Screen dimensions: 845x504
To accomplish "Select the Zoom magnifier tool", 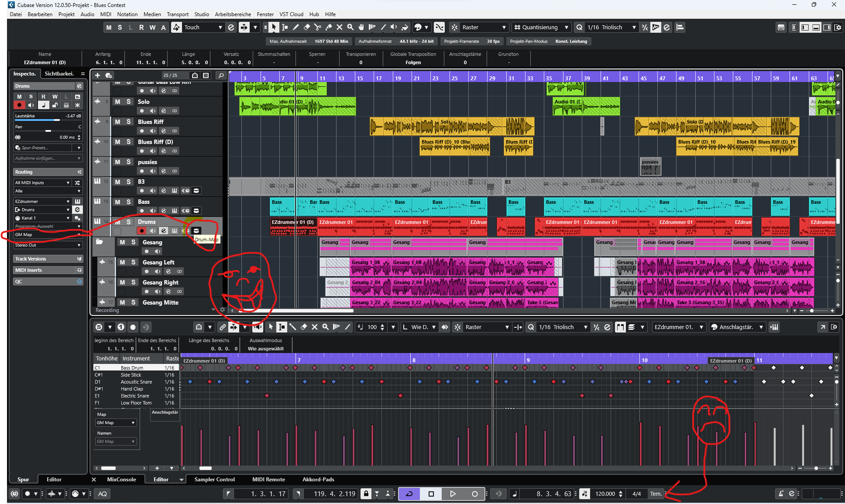I will click(x=350, y=27).
